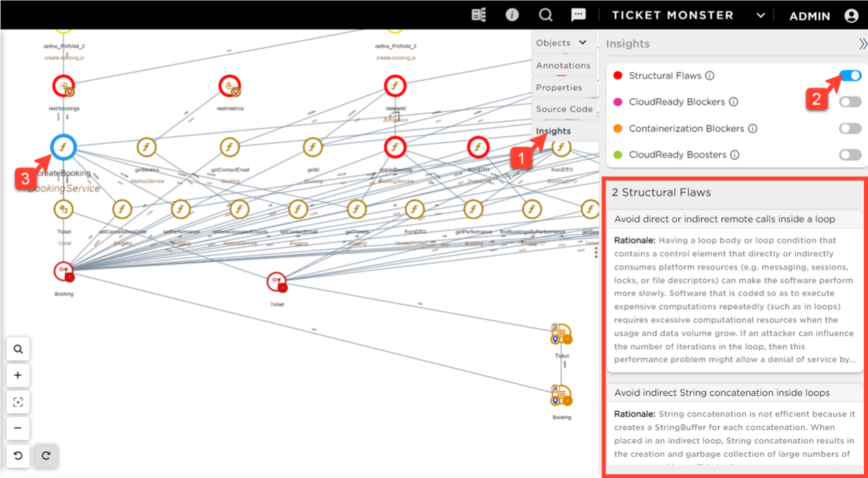Zoom in with the plus button

(18, 375)
